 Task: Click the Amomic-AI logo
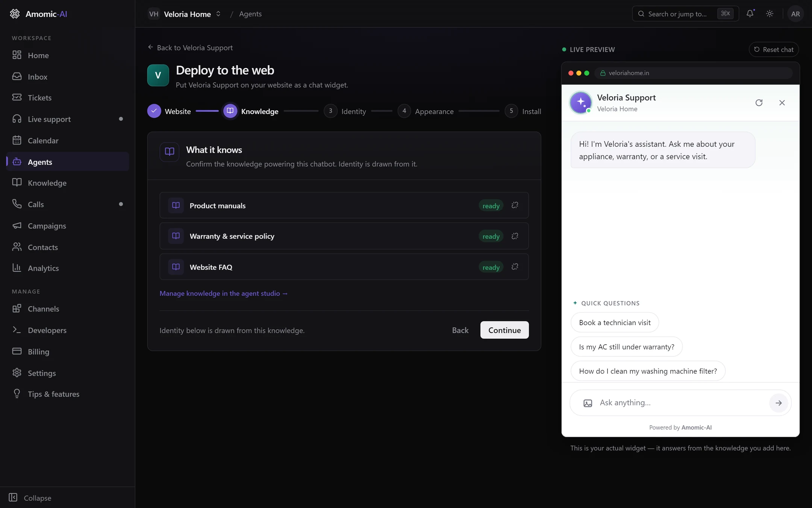tap(38, 14)
